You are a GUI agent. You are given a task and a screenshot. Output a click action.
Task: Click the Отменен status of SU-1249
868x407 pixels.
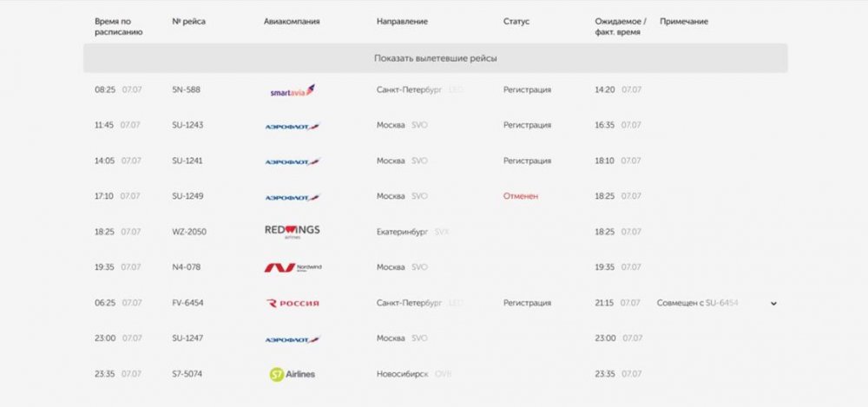click(520, 196)
